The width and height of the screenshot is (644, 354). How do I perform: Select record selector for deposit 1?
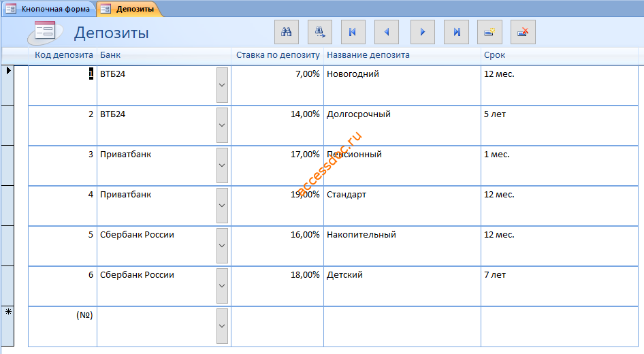click(x=7, y=85)
